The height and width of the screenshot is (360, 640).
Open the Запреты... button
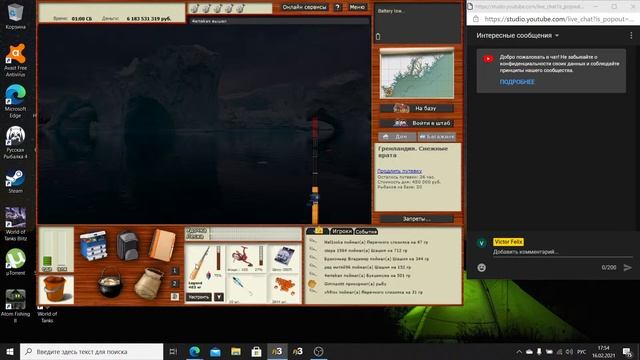(417, 219)
